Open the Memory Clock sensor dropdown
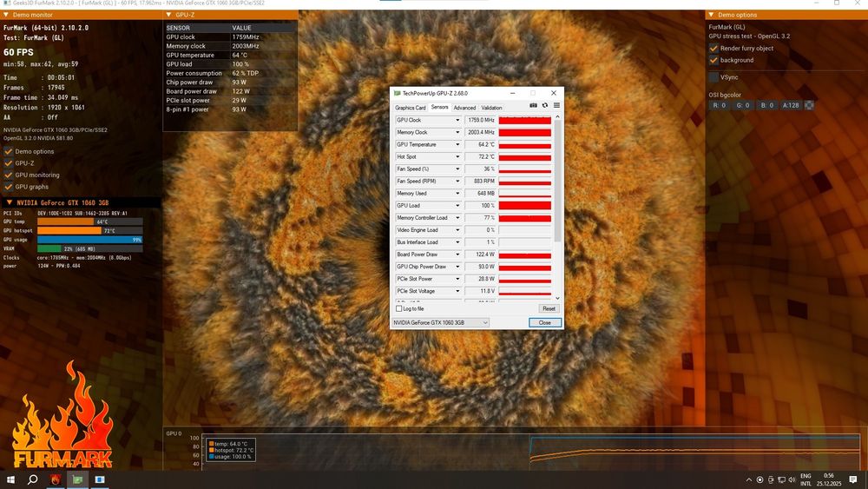This screenshot has width=868, height=489. (457, 132)
